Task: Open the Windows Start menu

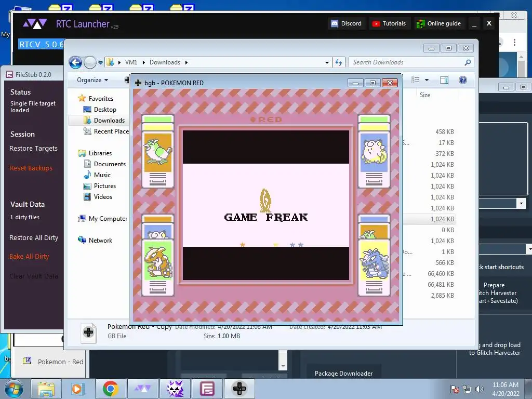Action: (x=14, y=389)
